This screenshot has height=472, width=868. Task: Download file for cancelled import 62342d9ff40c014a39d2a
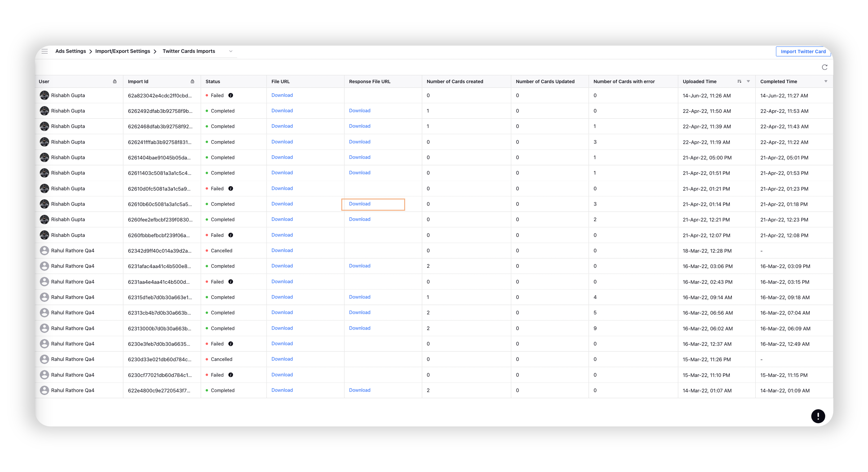click(x=282, y=250)
